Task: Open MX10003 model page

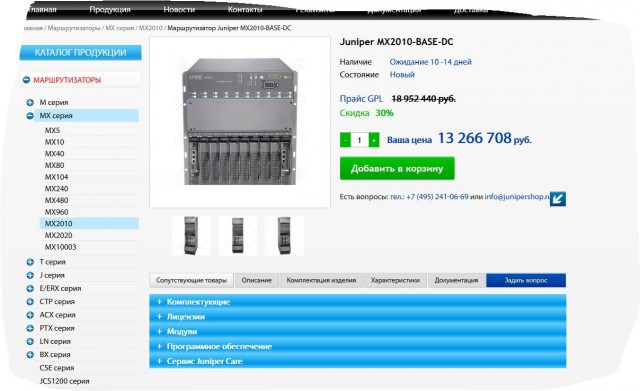Action: point(60,247)
